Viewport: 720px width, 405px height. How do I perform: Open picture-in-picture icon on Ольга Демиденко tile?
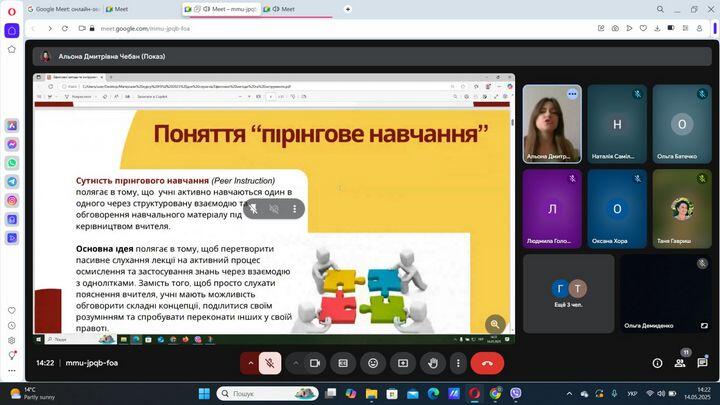(704, 326)
